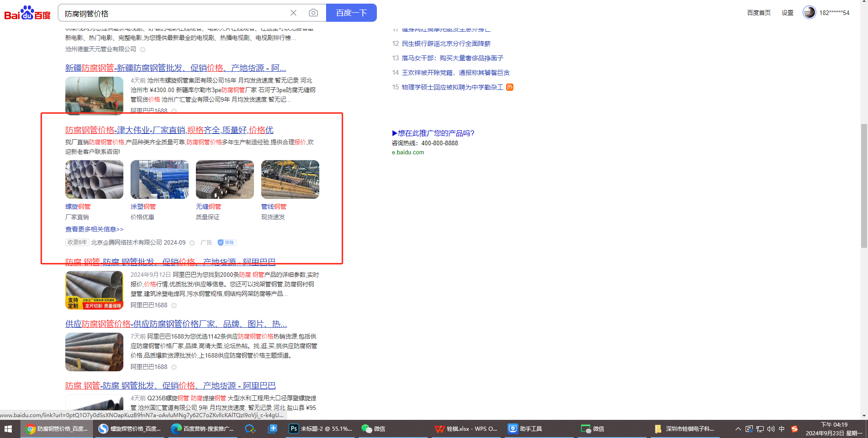This screenshot has width=868, height=438.
Task: Open the thumbnail of the 新疆防腐钢管 result
Action: coord(94,95)
